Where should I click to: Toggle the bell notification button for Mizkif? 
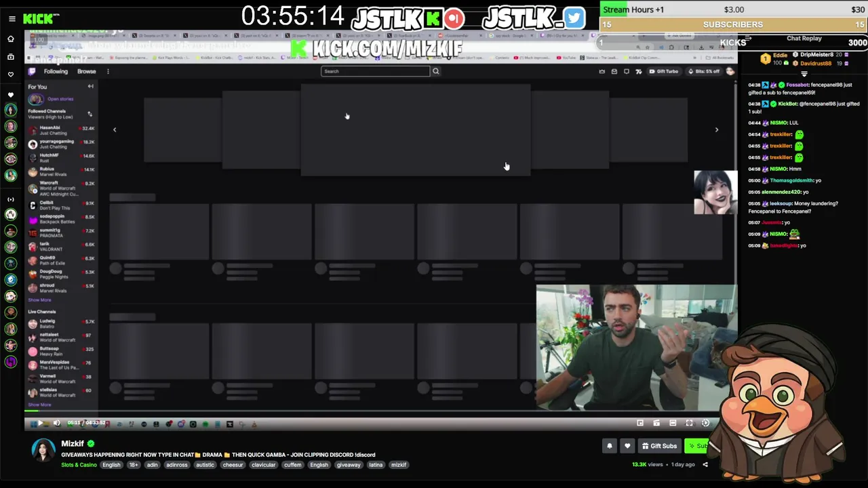click(x=610, y=446)
